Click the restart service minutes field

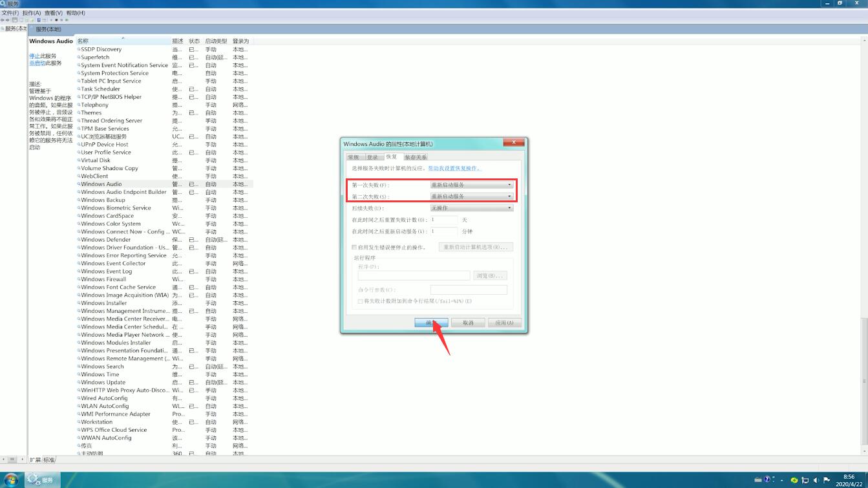pyautogui.click(x=444, y=231)
